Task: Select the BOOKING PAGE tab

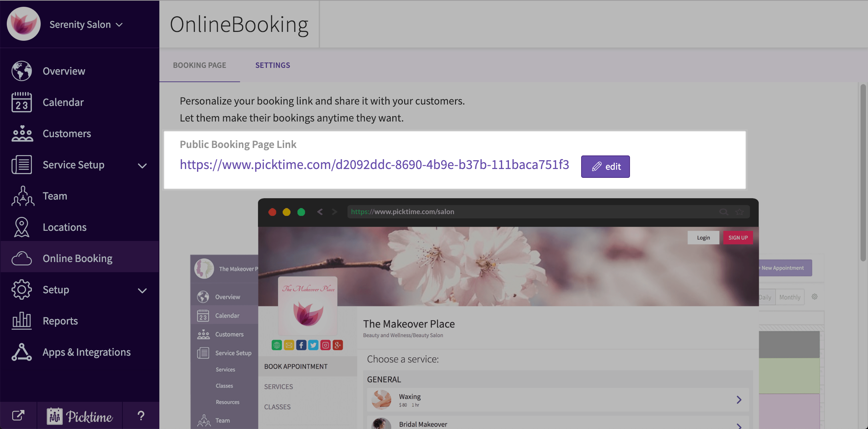Action: click(199, 65)
